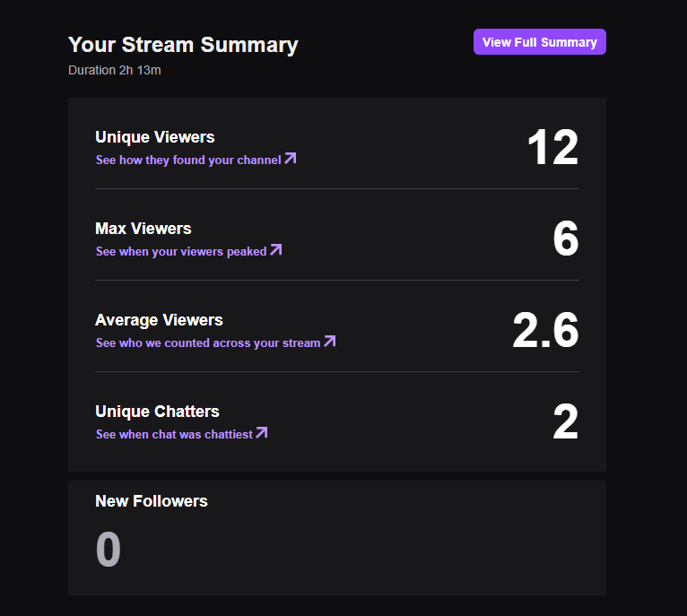Click arrow icon beside 'chat was chattiest'
Viewport: 687px width, 616px height.
262,432
